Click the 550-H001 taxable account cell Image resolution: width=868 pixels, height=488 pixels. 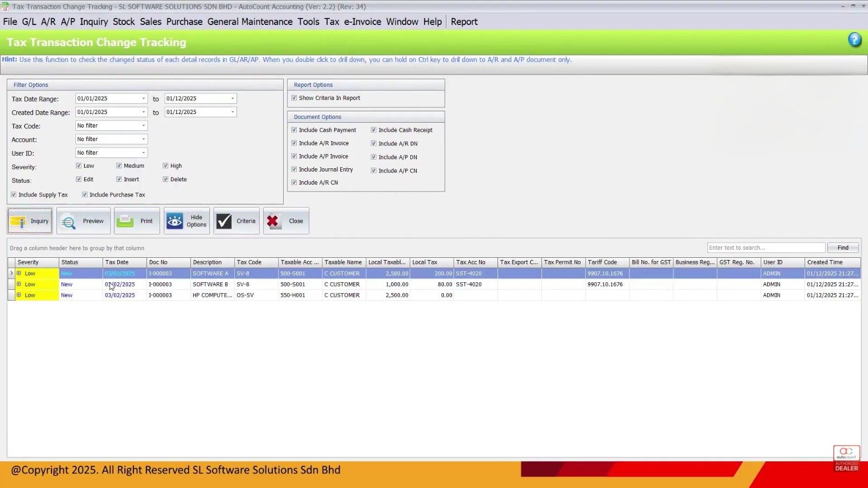300,295
